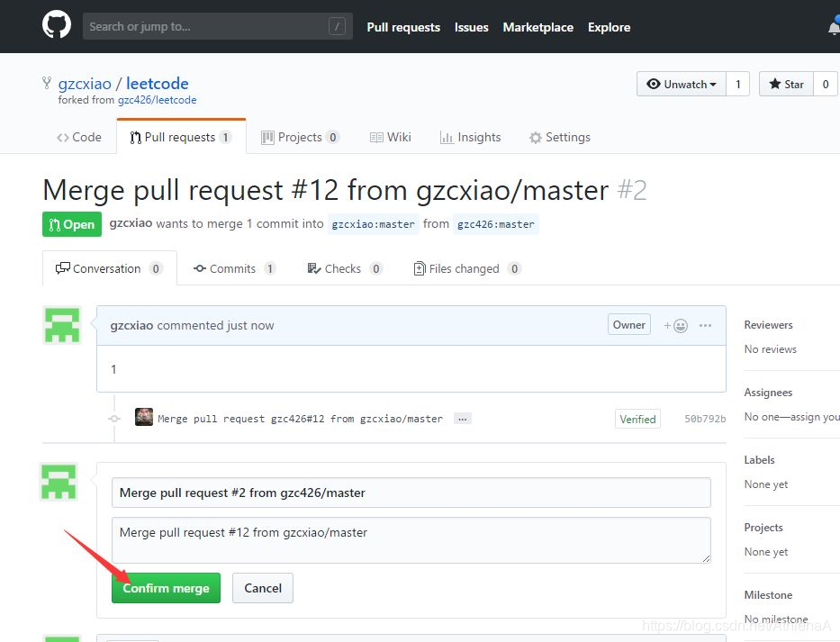Open commit hash 50b792b
The width and height of the screenshot is (840, 642).
(x=705, y=419)
